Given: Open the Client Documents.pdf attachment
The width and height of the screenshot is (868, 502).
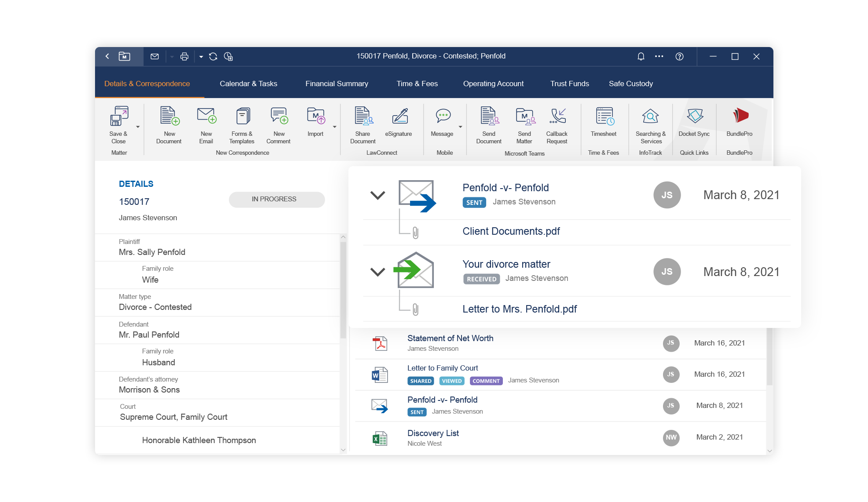Looking at the screenshot, I should tap(511, 231).
